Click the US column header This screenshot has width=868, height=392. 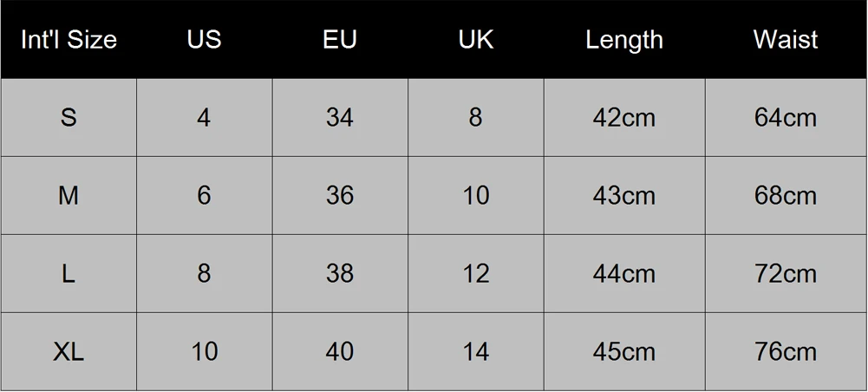click(204, 40)
